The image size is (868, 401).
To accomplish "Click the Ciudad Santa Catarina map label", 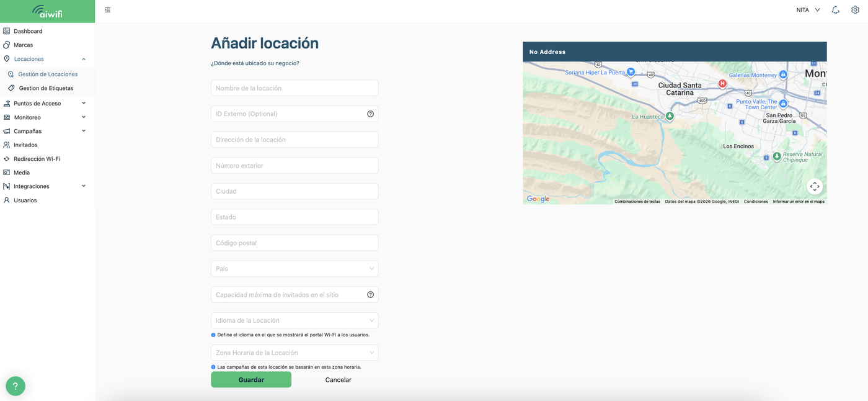I will (680, 89).
